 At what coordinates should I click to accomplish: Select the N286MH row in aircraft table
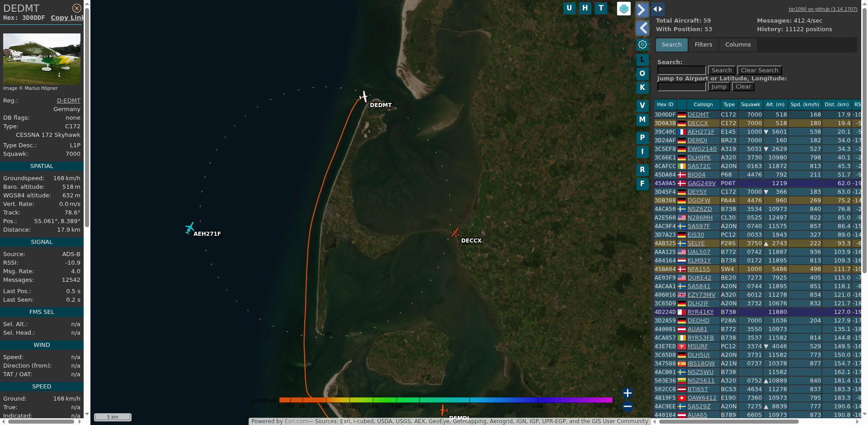click(x=758, y=218)
